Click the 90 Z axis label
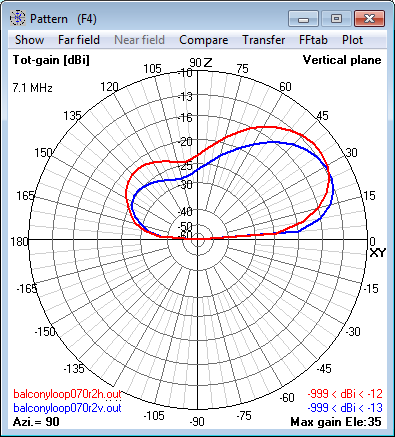The image size is (395, 437). (201, 62)
